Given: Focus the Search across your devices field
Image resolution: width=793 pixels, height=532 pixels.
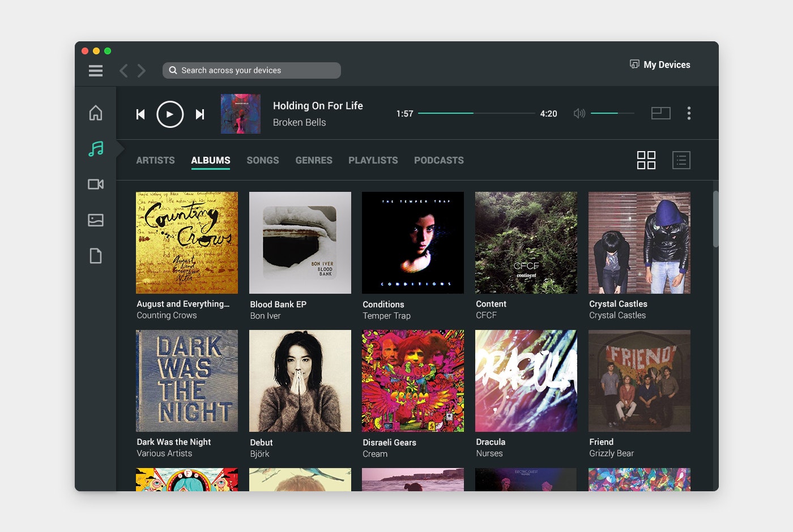Looking at the screenshot, I should point(251,70).
